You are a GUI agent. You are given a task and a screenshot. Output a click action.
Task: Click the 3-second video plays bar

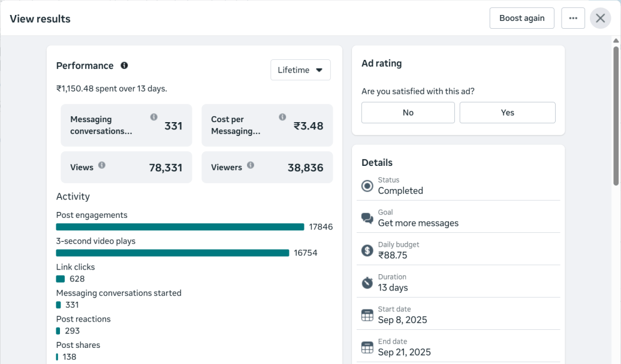click(173, 253)
